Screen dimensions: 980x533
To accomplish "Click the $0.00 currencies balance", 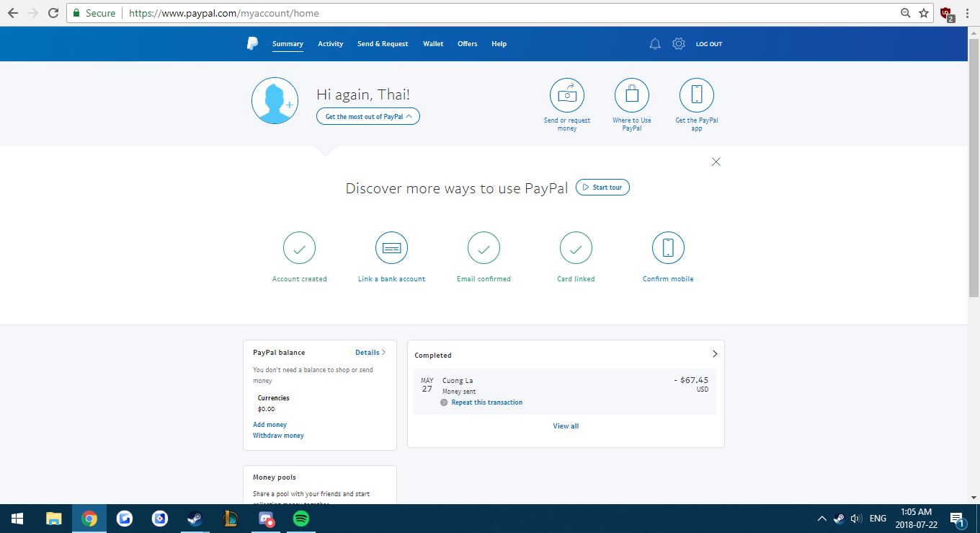I will [266, 409].
